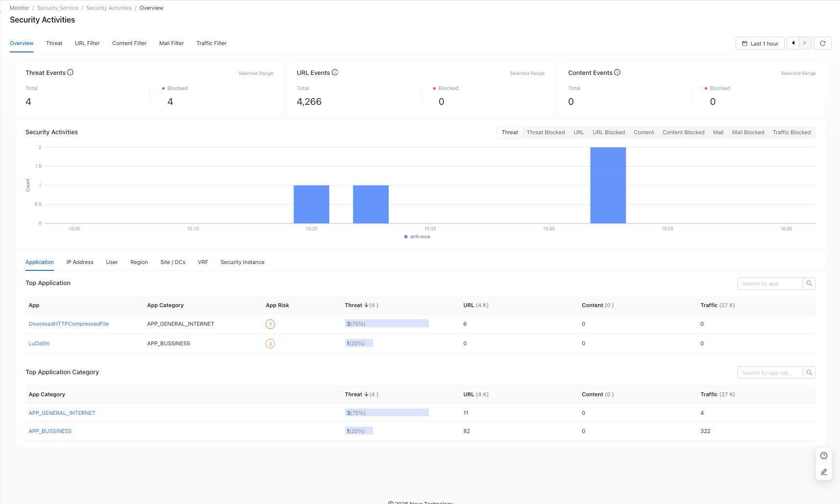840x504 pixels.
Task: Click traffic value 322 in APP_BUSSINESS row
Action: pyautogui.click(x=705, y=431)
